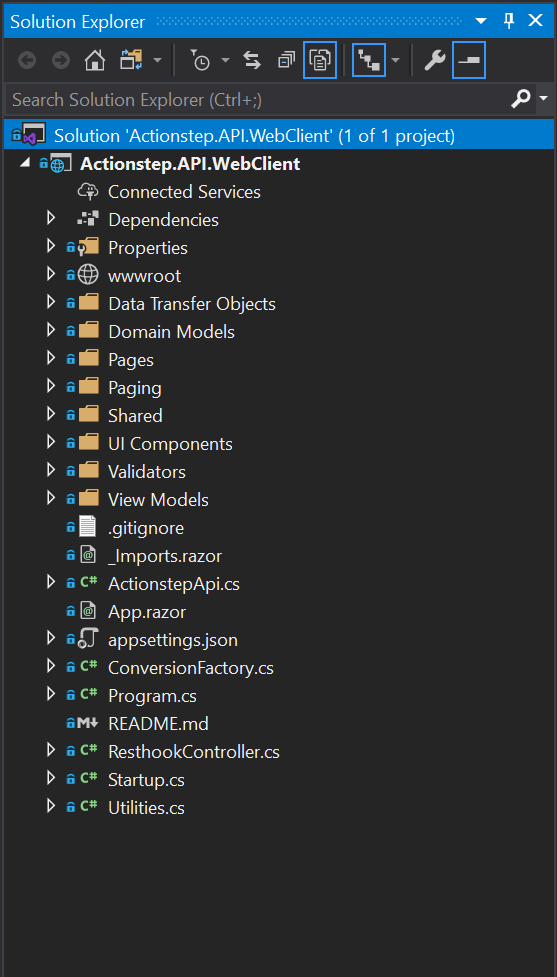Select the _Imports.razor file
557x977 pixels.
point(165,556)
